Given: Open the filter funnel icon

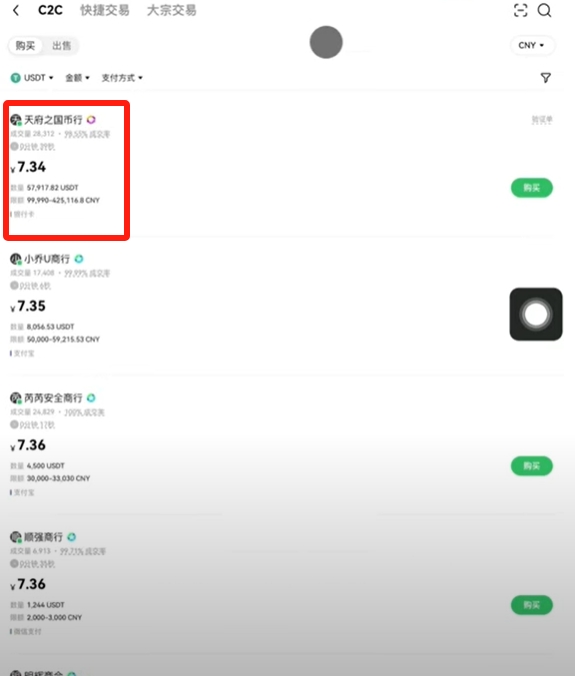Looking at the screenshot, I should [546, 78].
